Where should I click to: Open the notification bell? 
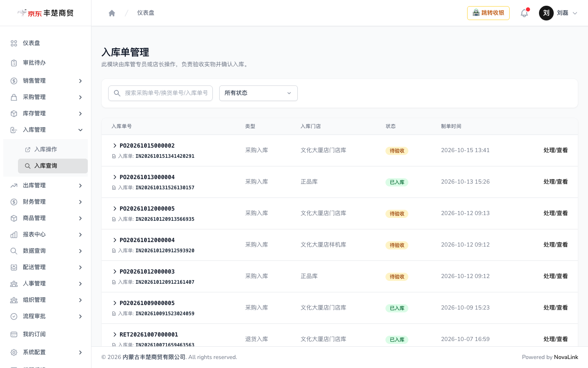tap(524, 13)
